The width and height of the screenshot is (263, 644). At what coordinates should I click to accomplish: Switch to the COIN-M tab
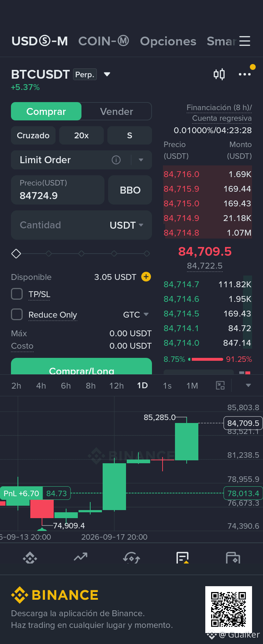coord(104,41)
